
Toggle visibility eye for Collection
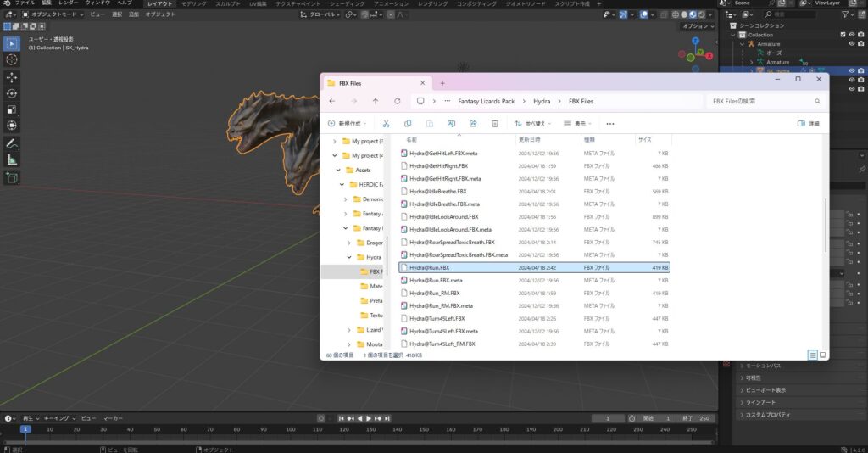tap(851, 34)
